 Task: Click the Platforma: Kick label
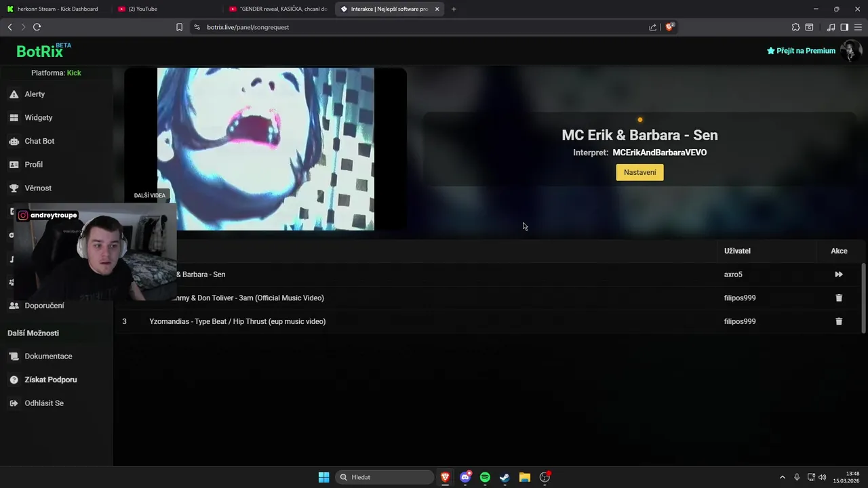pyautogui.click(x=56, y=73)
